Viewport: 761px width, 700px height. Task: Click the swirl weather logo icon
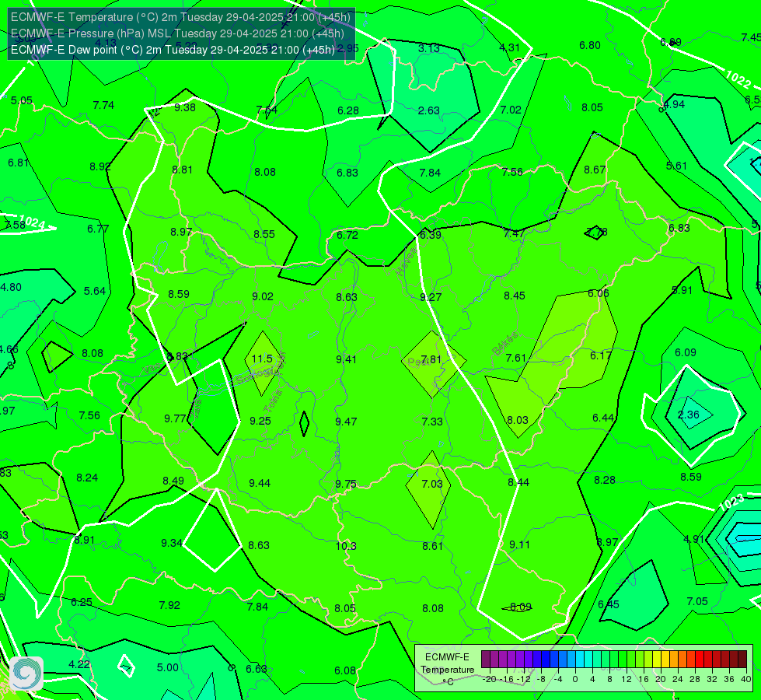pos(26,674)
